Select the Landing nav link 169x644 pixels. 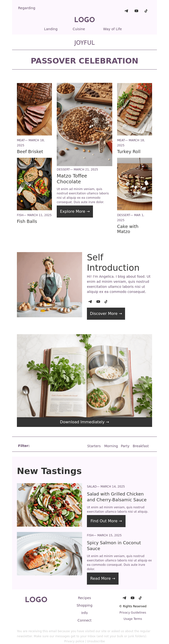pyautogui.click(x=51, y=29)
